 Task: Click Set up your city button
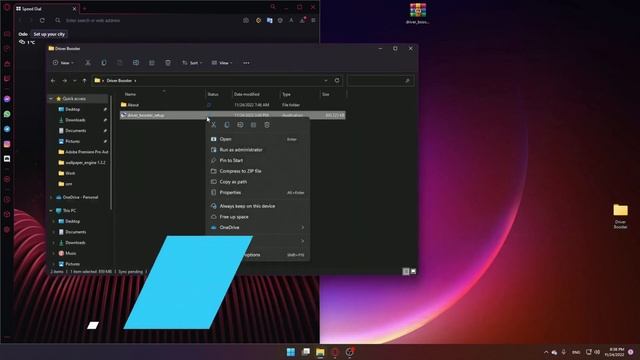click(49, 34)
